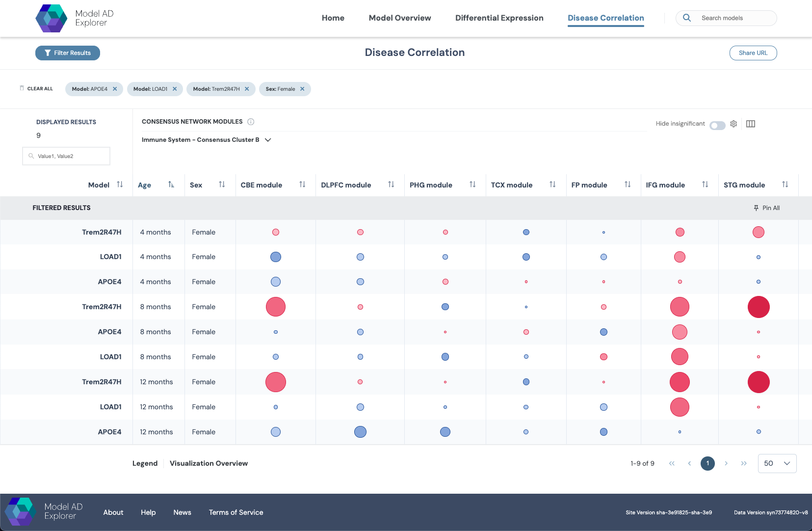
Task: Sort by the CBE module column
Action: click(x=302, y=185)
